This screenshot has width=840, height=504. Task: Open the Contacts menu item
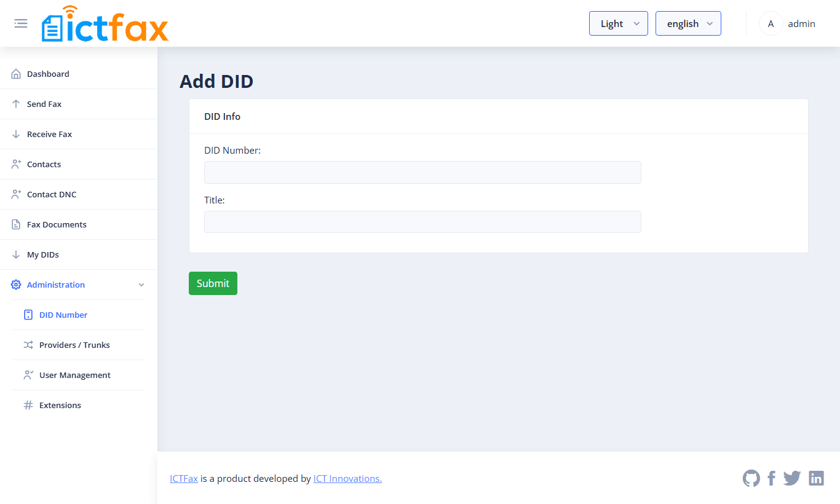79,164
